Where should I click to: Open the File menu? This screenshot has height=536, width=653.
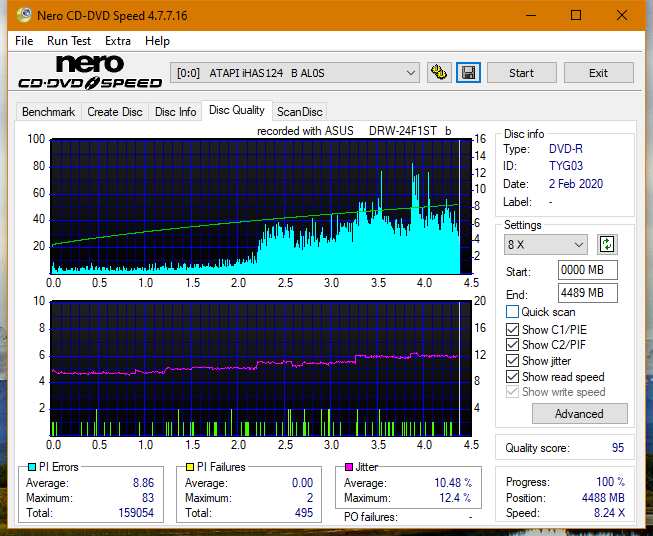tap(24, 41)
